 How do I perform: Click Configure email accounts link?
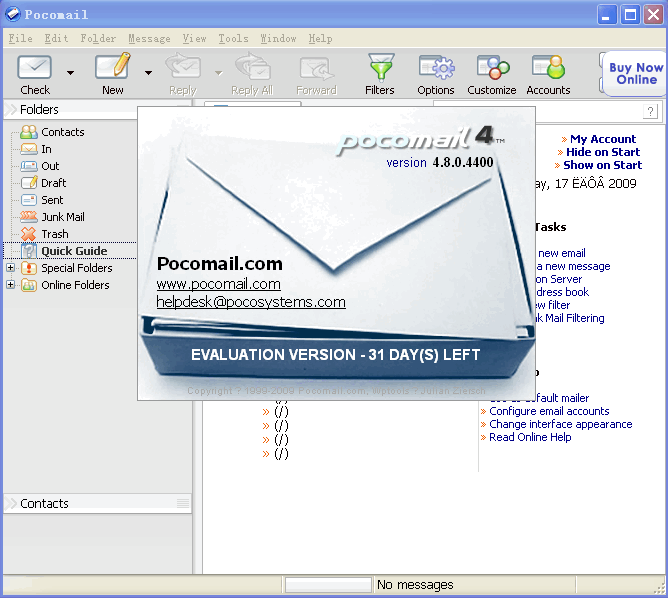pyautogui.click(x=549, y=411)
